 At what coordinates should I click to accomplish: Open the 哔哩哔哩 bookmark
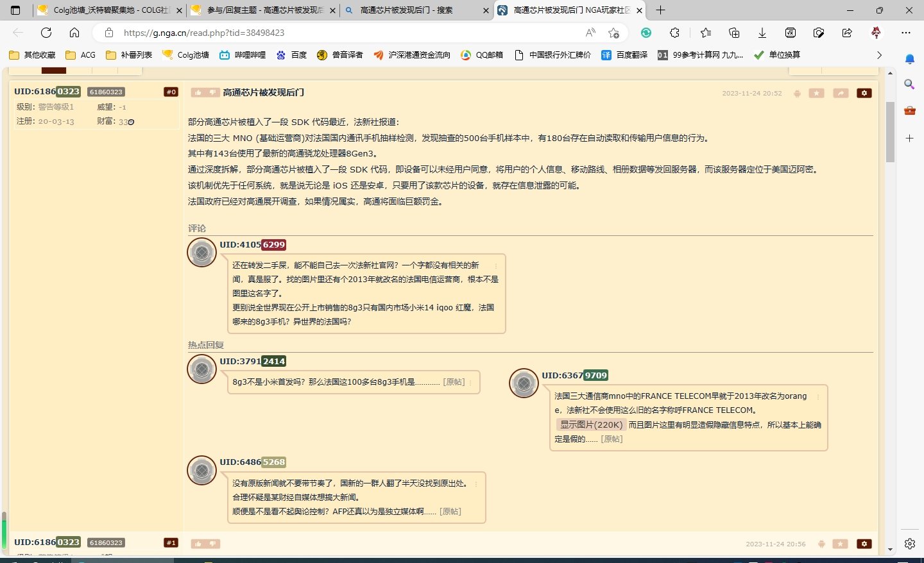pyautogui.click(x=243, y=55)
